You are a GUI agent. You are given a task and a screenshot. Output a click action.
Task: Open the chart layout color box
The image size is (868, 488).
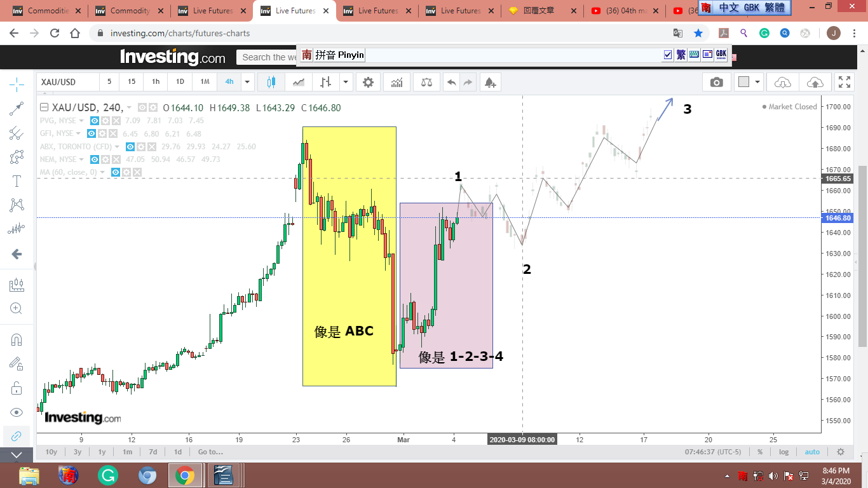point(743,82)
